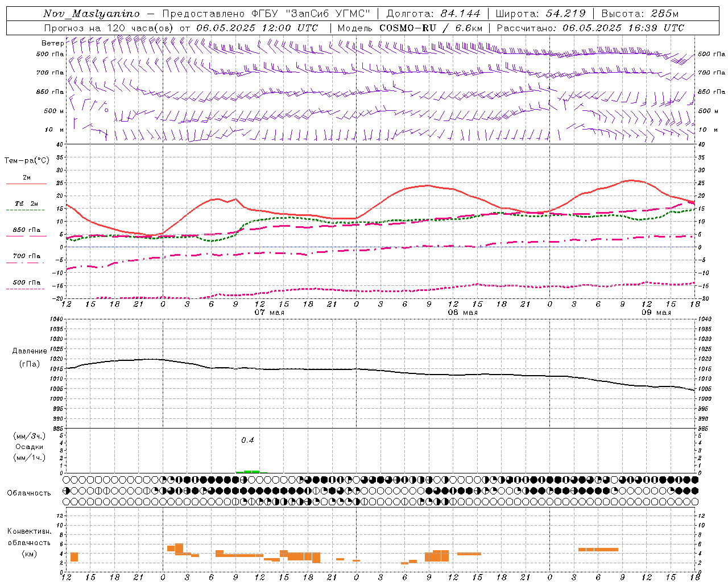728x582 pixels.
Task: Click the station name Nov_Maslyanino
Action: click(92, 14)
